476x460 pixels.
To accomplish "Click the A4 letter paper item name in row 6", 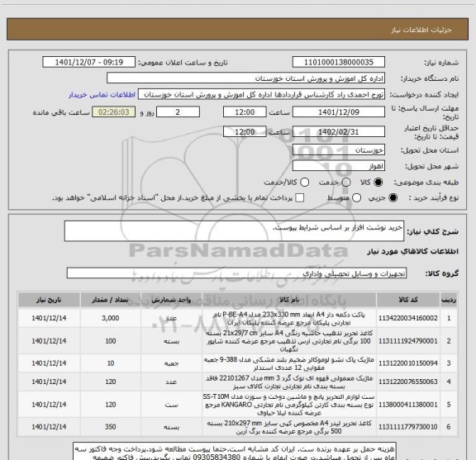I will [x=289, y=427].
